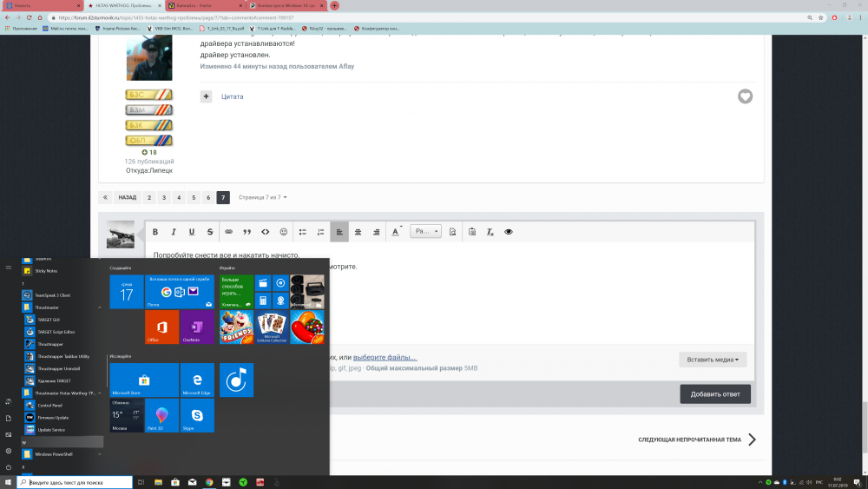Screen dimensions: 868x489
Task: Go to page 2 of the topic
Action: (149, 197)
